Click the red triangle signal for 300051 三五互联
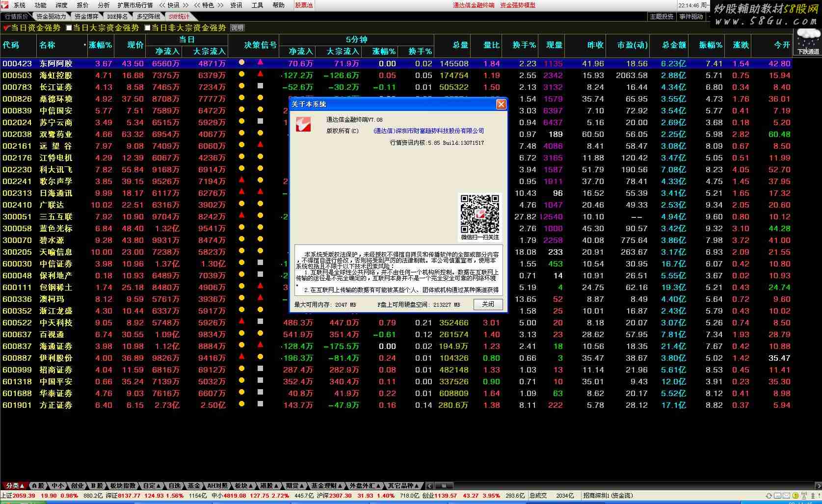 241,215
